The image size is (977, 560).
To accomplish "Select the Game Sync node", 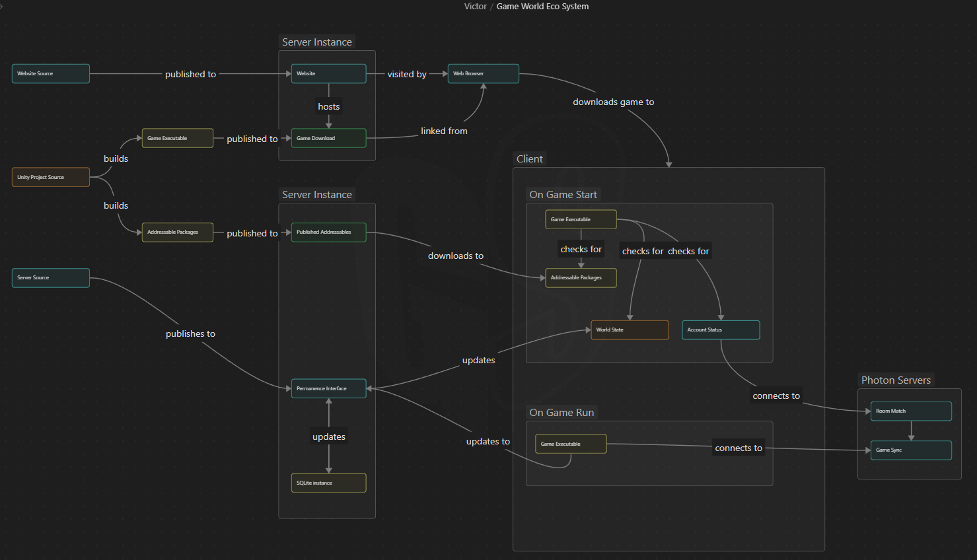I will (x=911, y=450).
